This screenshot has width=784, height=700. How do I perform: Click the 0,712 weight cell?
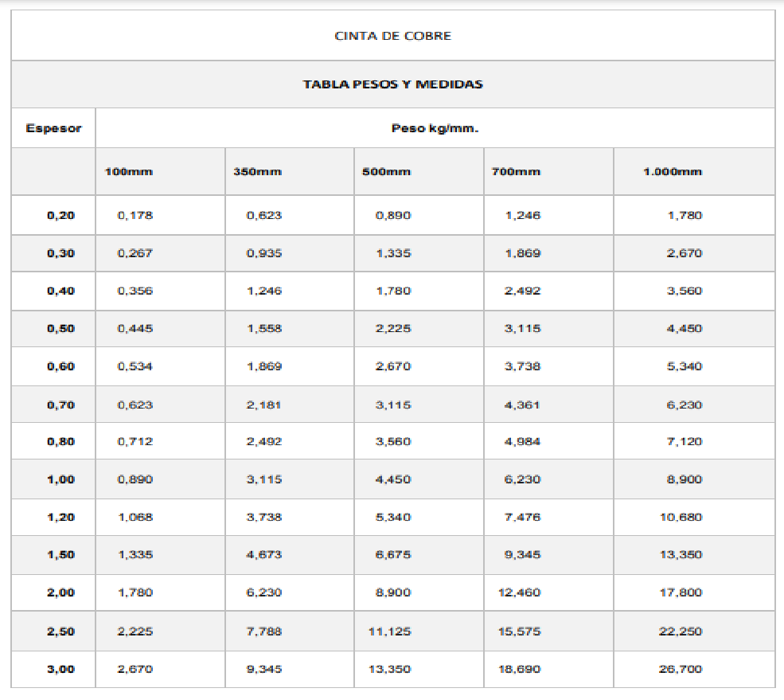tap(135, 441)
